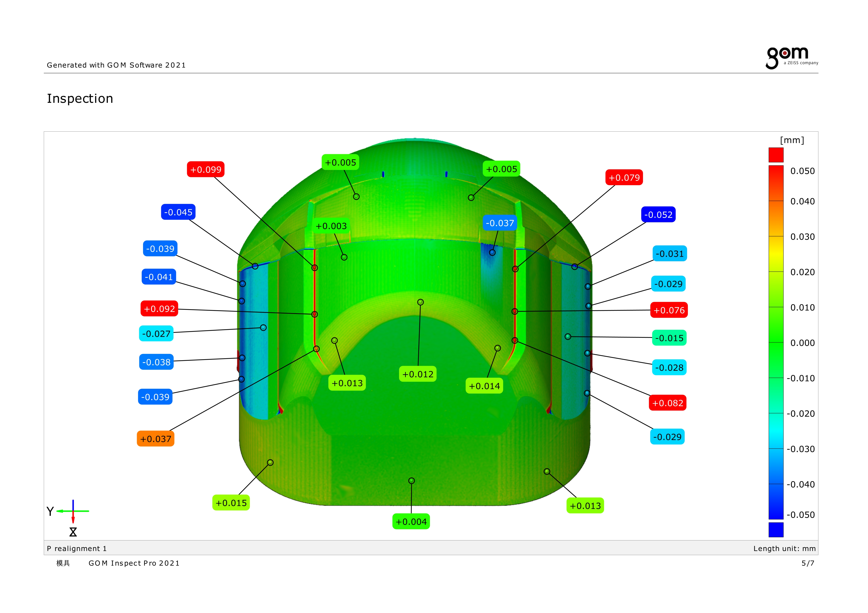
Task: Click the -0.050 legend scale value
Action: pyautogui.click(x=801, y=515)
